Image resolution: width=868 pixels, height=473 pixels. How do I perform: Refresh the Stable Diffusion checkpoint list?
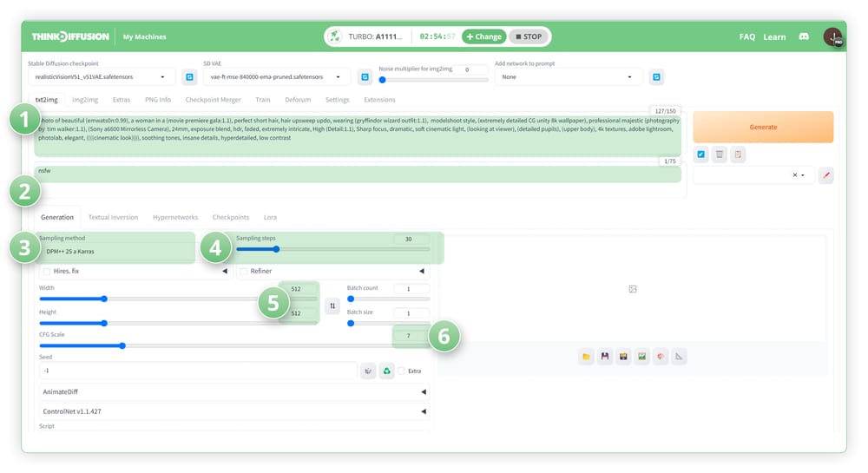coord(189,77)
